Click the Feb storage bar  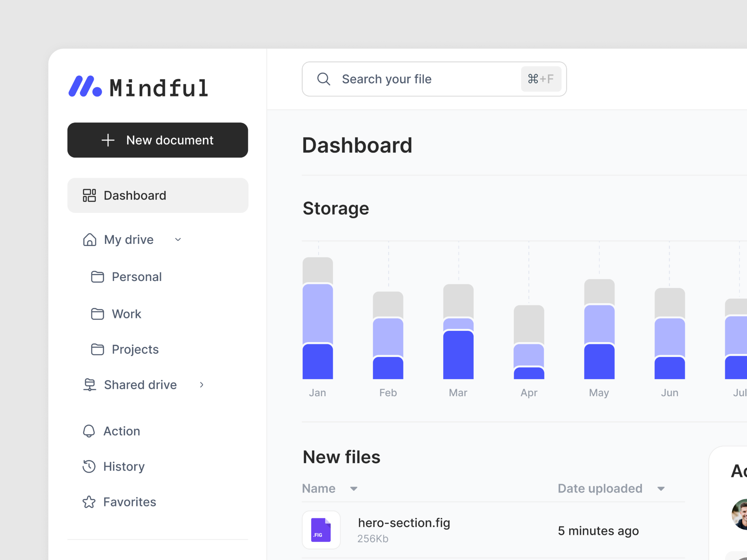click(x=388, y=336)
